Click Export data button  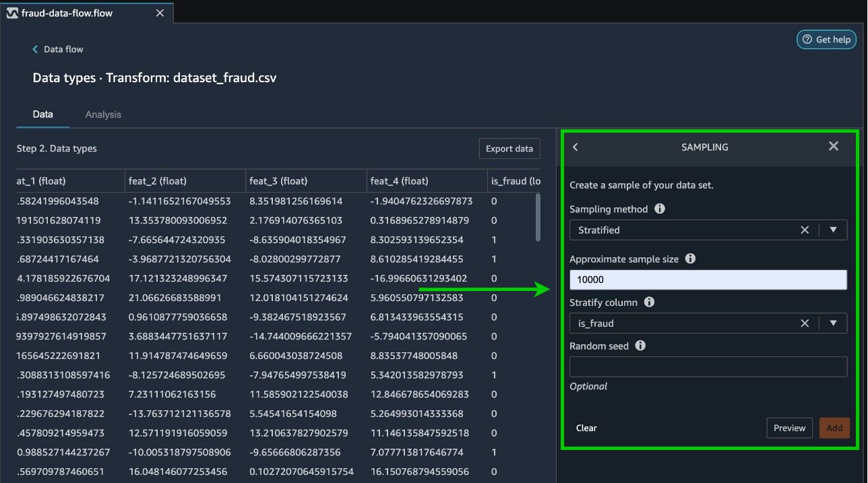(509, 149)
